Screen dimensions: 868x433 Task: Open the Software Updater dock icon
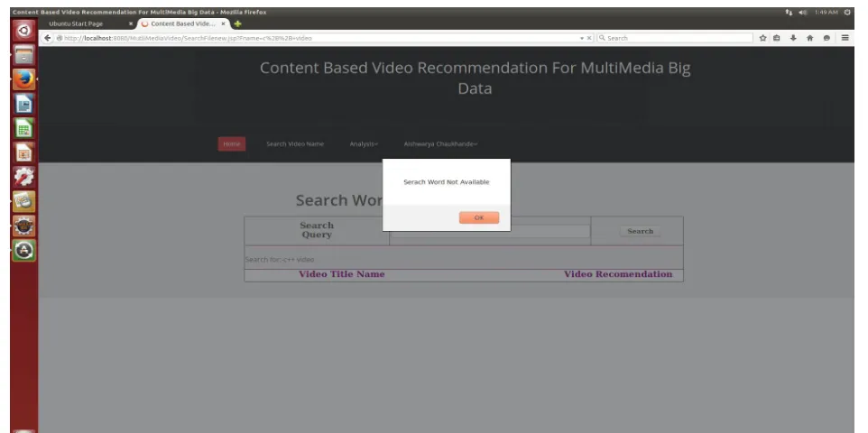pos(23,250)
